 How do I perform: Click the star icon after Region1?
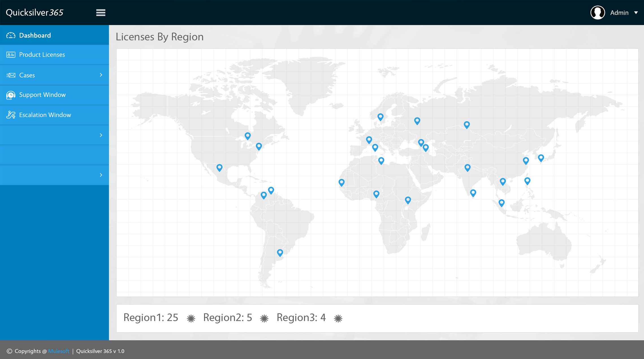pyautogui.click(x=191, y=319)
